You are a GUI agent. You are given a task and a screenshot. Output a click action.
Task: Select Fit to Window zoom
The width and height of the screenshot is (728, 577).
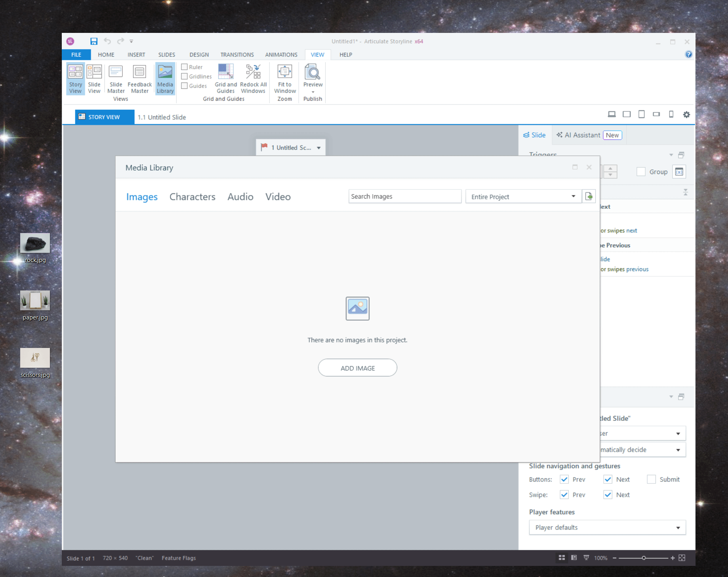(284, 78)
